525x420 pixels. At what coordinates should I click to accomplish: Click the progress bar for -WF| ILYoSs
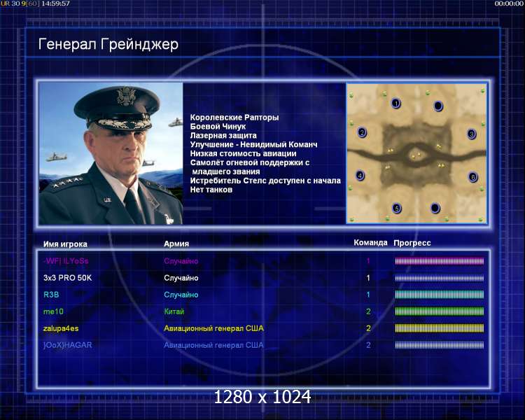pos(440,261)
